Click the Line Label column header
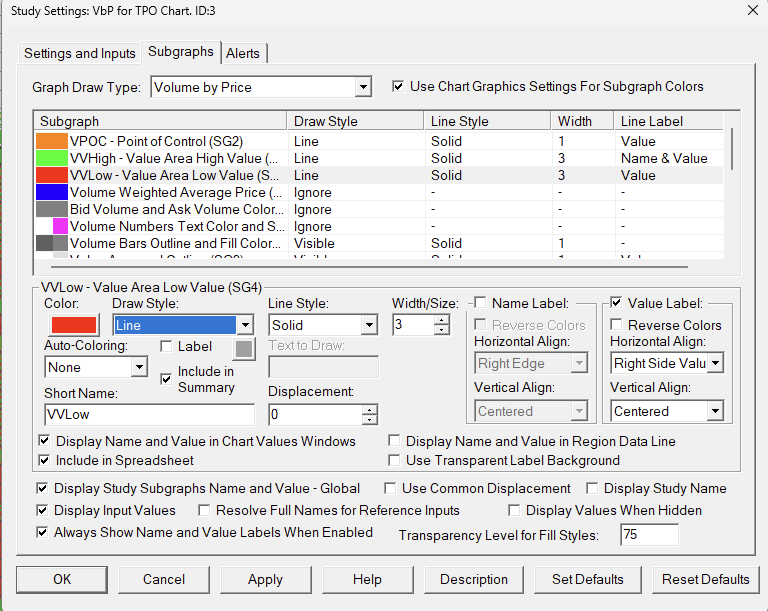 pos(669,121)
